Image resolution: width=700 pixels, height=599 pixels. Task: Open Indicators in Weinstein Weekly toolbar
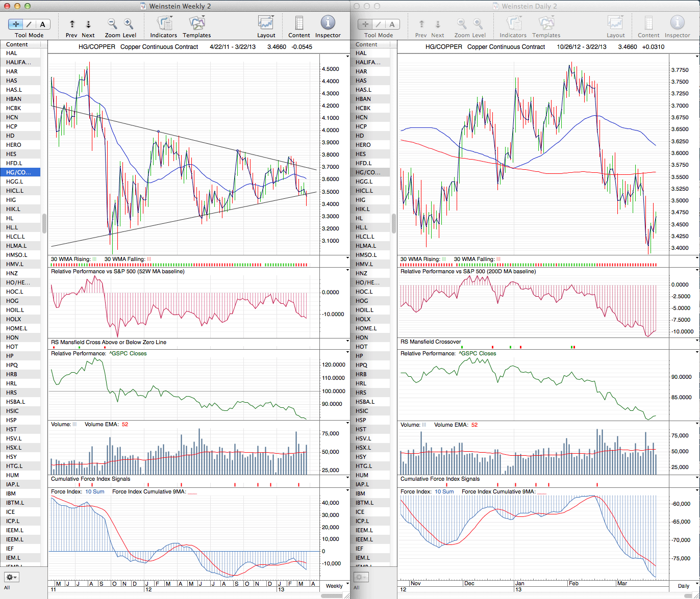(163, 24)
